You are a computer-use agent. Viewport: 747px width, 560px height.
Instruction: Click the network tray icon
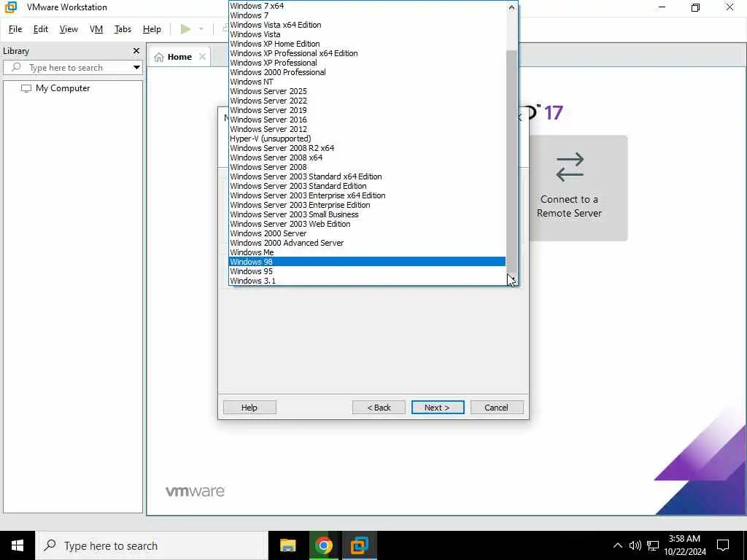(x=653, y=545)
